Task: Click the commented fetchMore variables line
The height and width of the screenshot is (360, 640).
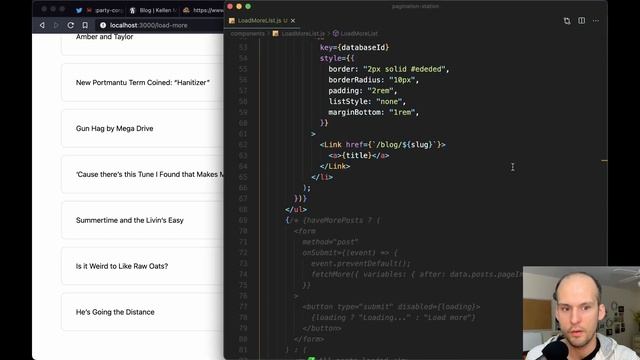Action: coord(417,274)
